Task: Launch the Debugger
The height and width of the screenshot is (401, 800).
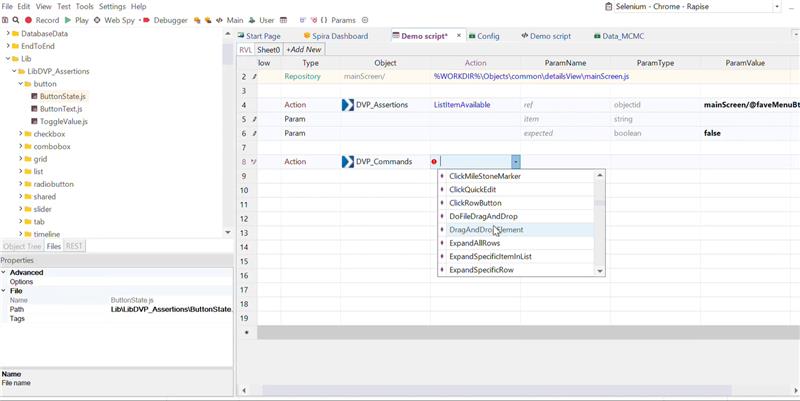Action: [165, 20]
